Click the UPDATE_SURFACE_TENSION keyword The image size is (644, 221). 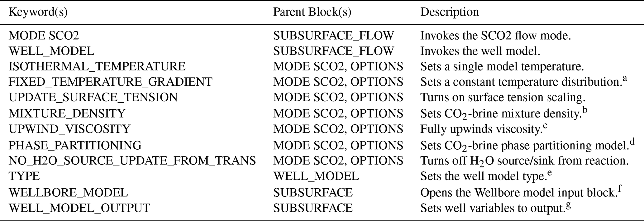[x=93, y=97]
